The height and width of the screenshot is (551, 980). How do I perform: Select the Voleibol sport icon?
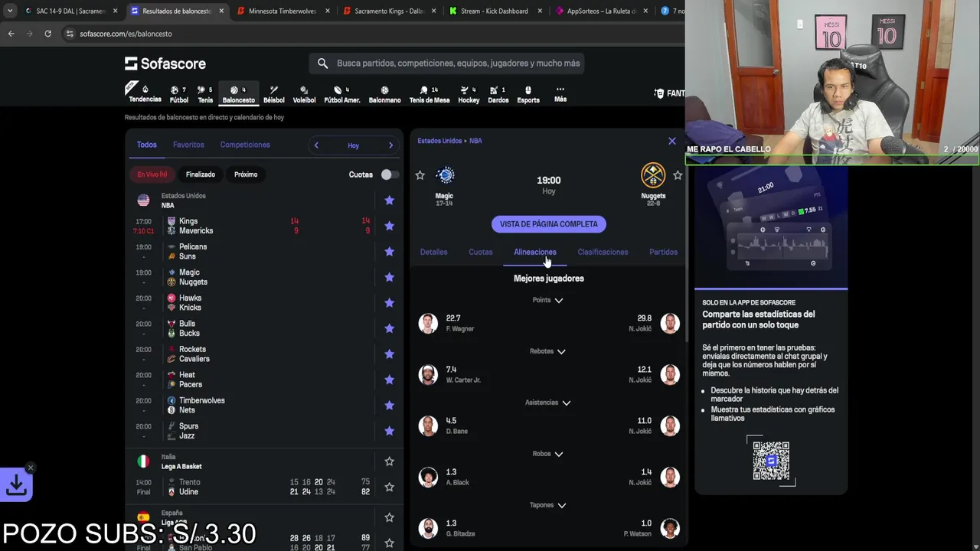pos(304,94)
